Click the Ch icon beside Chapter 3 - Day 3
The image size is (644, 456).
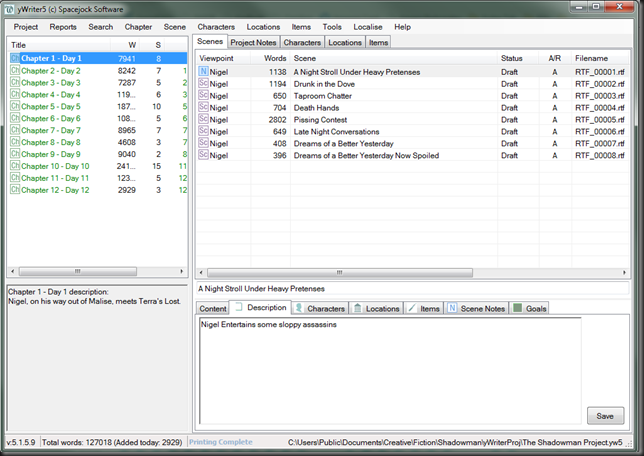(15, 82)
